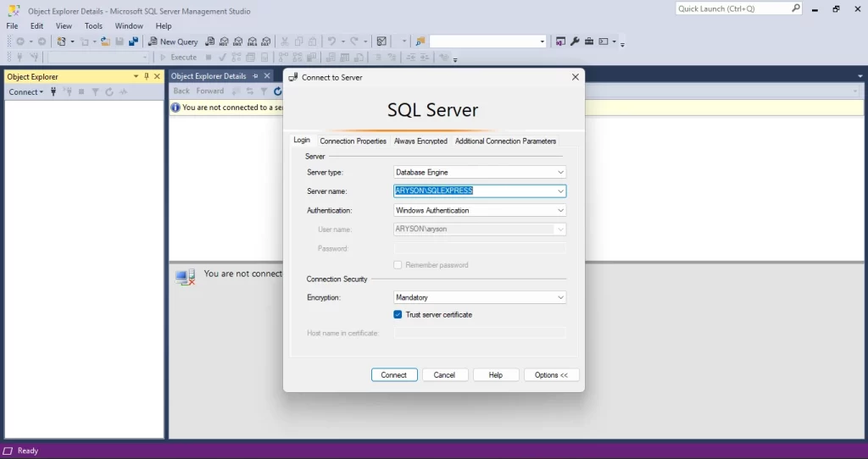868x459 pixels.
Task: Click the Connect Object Explorer plug icon
Action: coord(53,91)
